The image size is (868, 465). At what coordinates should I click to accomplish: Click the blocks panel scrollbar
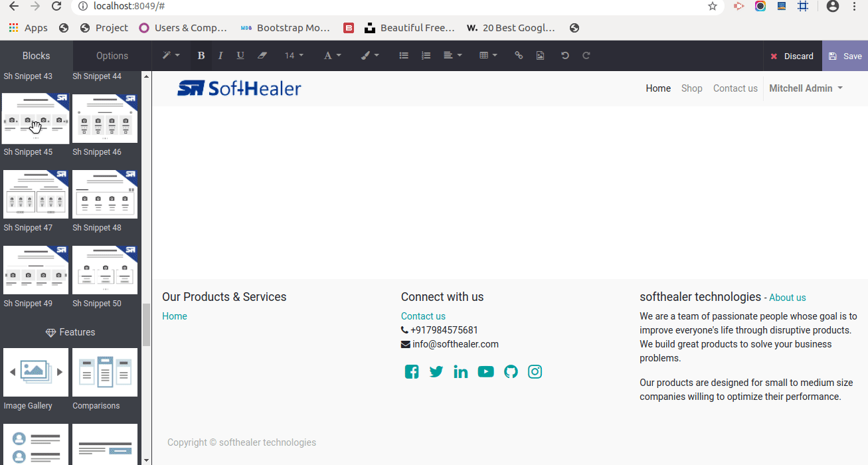[147, 325]
